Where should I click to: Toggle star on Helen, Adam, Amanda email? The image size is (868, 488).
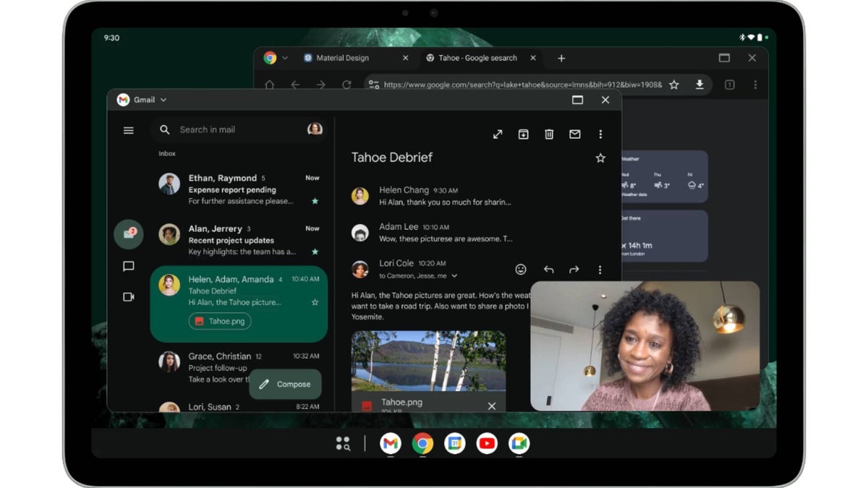pyautogui.click(x=315, y=302)
